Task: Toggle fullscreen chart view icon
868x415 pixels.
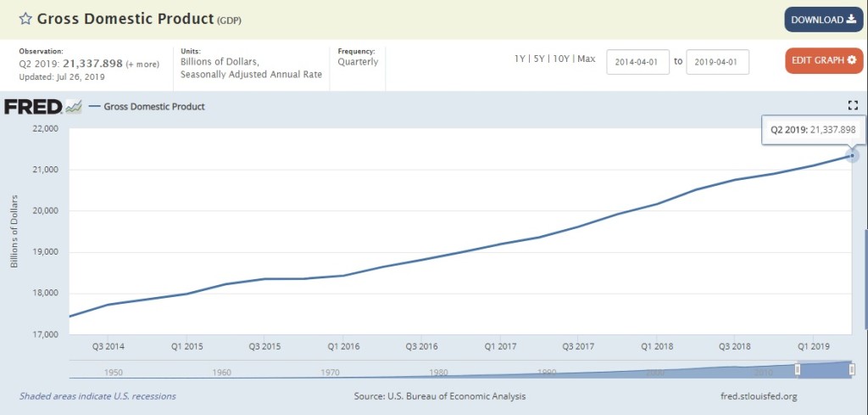Action: click(x=853, y=105)
